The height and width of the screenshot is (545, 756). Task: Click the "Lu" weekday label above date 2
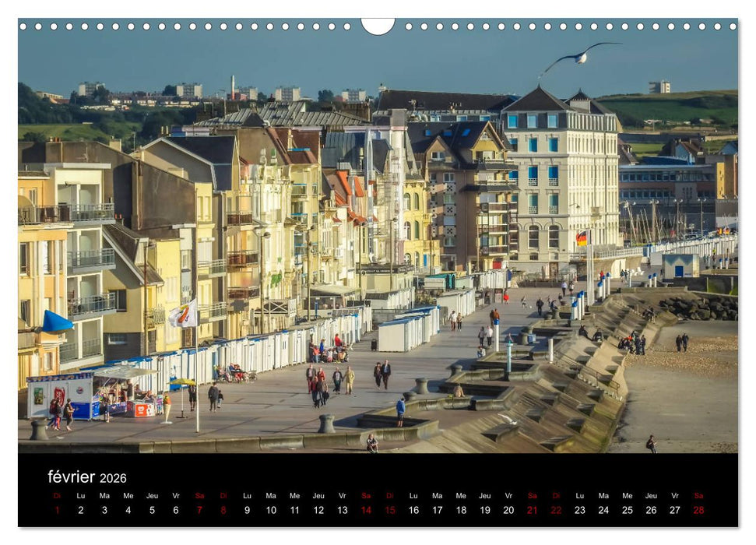[79, 496]
